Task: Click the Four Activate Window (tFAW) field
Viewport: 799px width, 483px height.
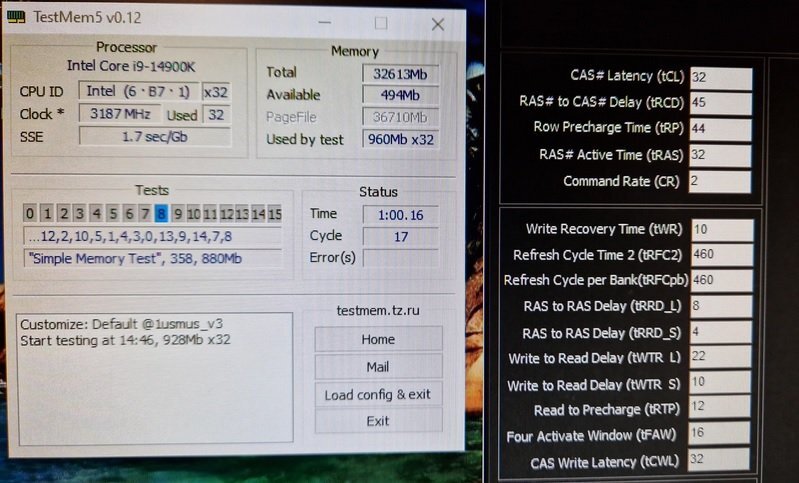Action: pyautogui.click(x=719, y=433)
